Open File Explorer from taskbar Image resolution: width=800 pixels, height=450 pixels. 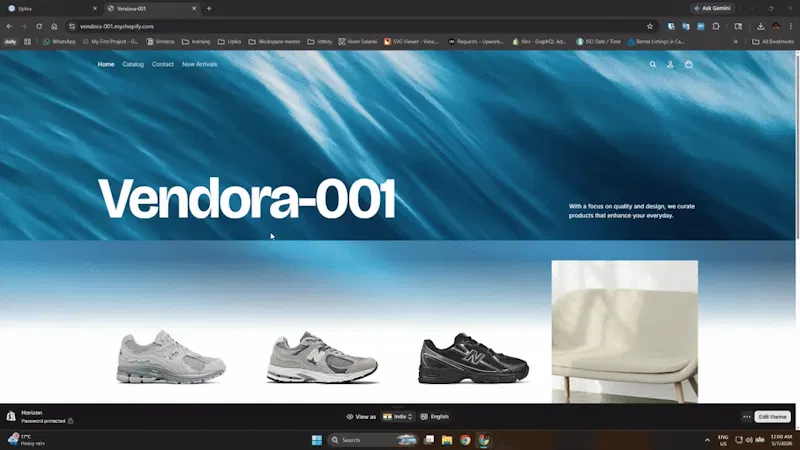447,440
